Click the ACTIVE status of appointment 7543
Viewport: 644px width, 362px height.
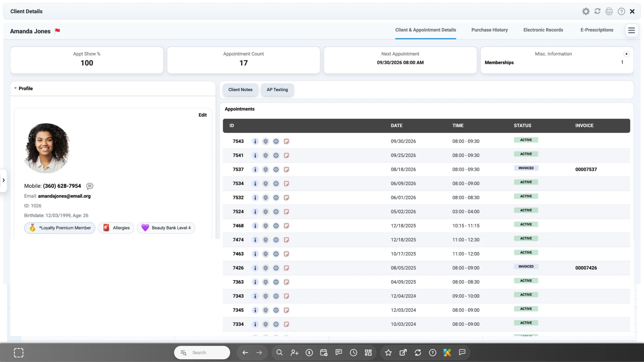tap(526, 140)
